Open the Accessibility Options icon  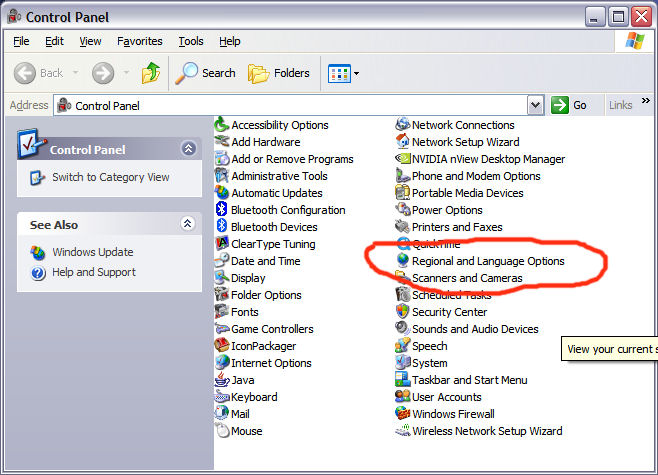tap(221, 125)
